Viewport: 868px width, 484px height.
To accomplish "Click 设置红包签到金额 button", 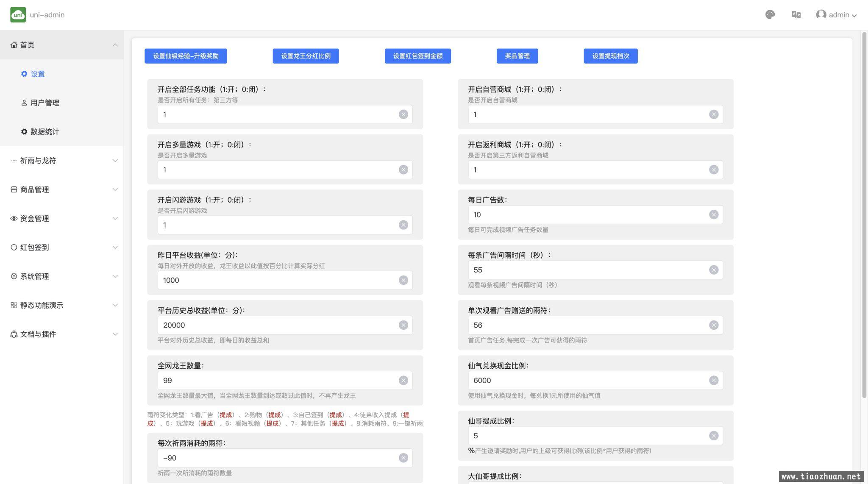I will (418, 56).
